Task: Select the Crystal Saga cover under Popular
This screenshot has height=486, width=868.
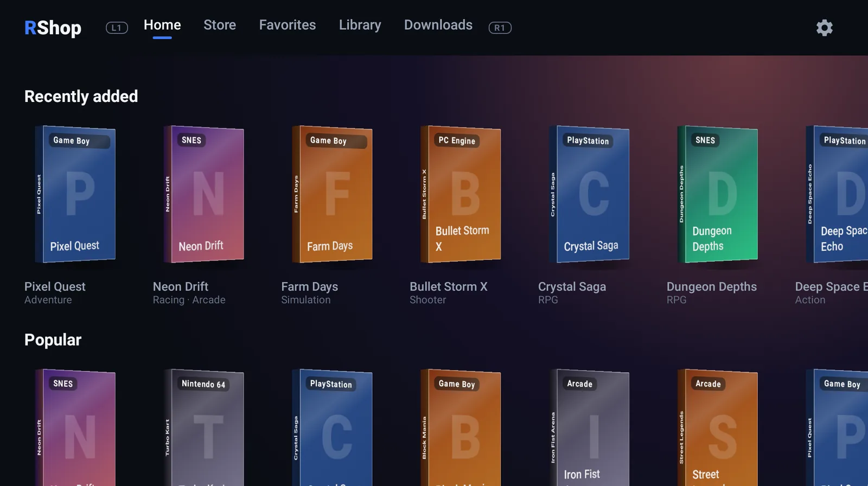Action: click(333, 427)
